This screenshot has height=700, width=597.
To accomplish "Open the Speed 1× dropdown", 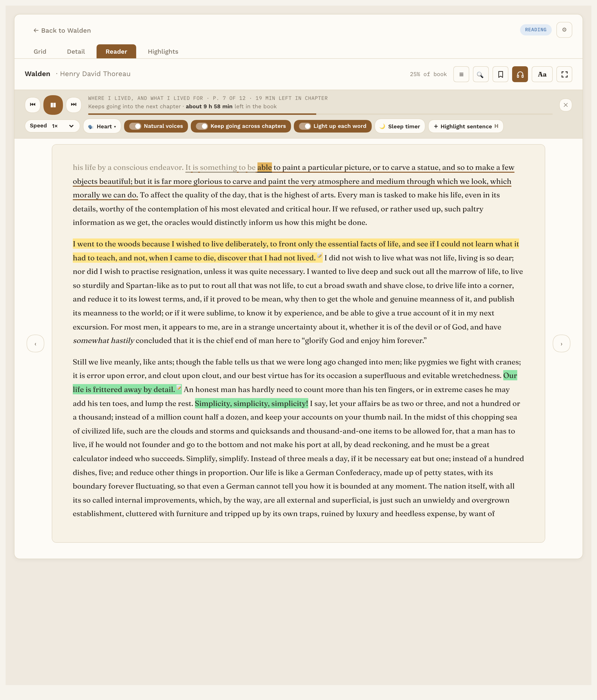I will [52, 126].
